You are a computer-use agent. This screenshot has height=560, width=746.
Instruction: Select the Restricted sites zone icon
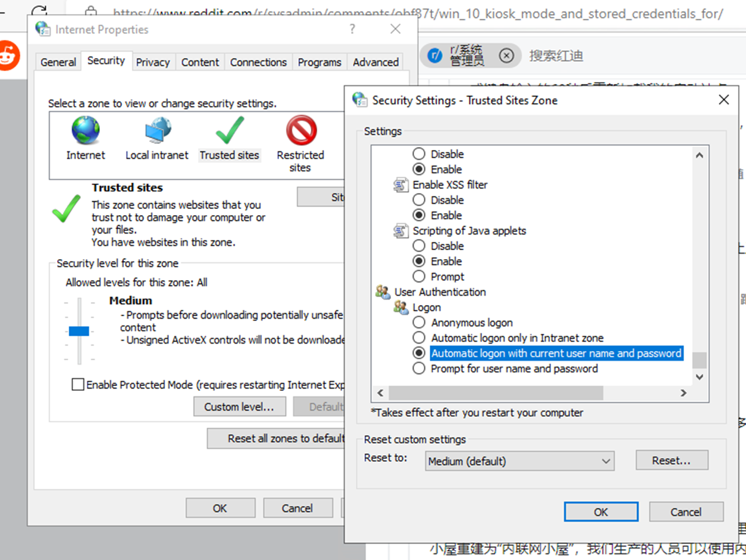point(300,131)
